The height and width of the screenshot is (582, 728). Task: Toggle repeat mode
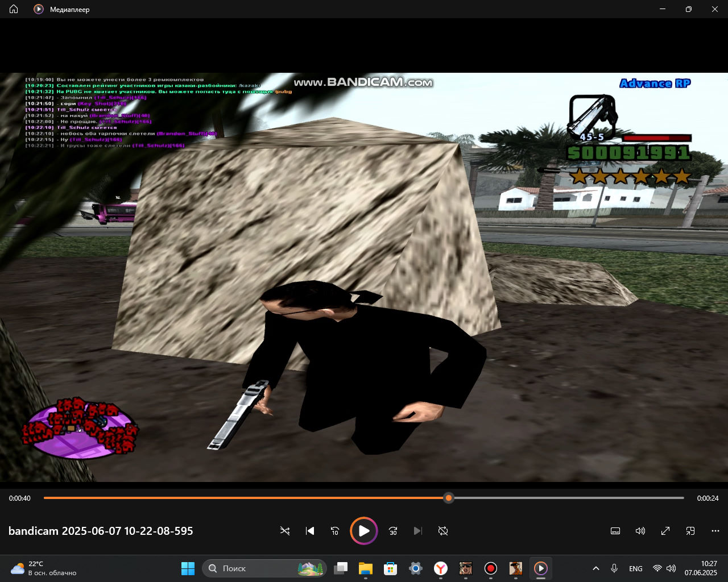point(443,531)
